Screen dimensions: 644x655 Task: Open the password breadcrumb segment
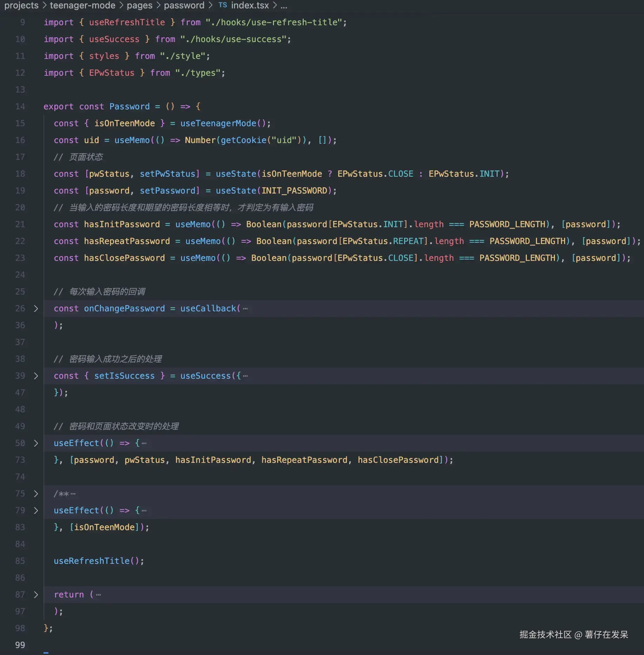pyautogui.click(x=184, y=5)
